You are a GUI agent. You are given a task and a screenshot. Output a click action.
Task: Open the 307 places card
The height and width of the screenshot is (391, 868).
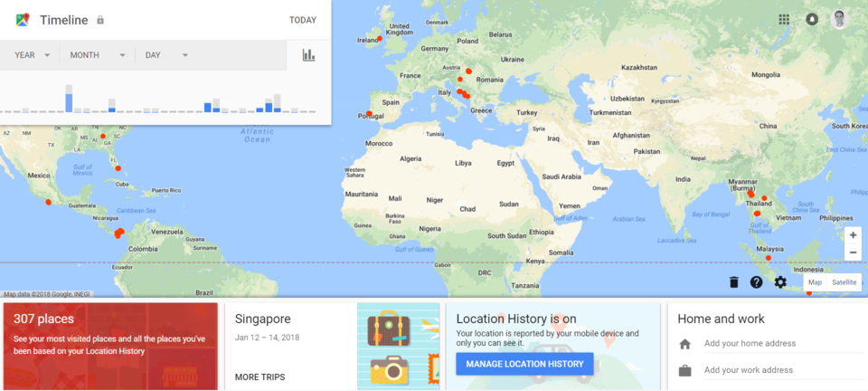pyautogui.click(x=110, y=346)
